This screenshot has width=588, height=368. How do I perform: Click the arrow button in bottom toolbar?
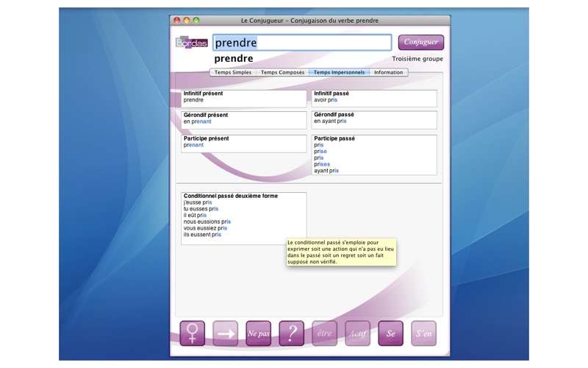click(226, 333)
